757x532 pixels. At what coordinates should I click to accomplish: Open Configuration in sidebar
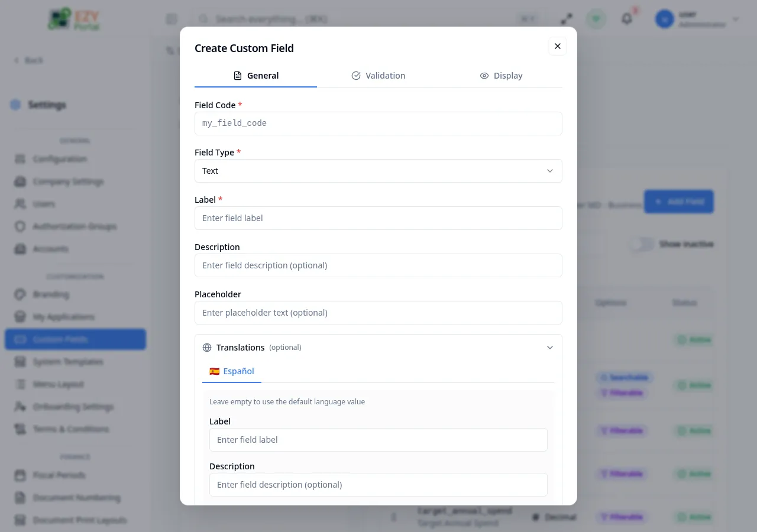click(x=75, y=159)
